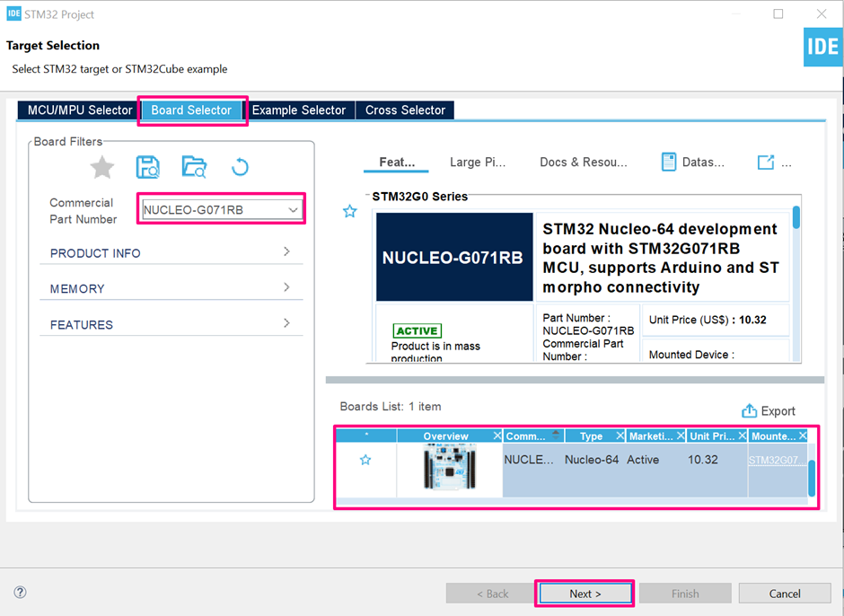Click ACTIVE status badge
844x616 pixels.
tap(418, 330)
